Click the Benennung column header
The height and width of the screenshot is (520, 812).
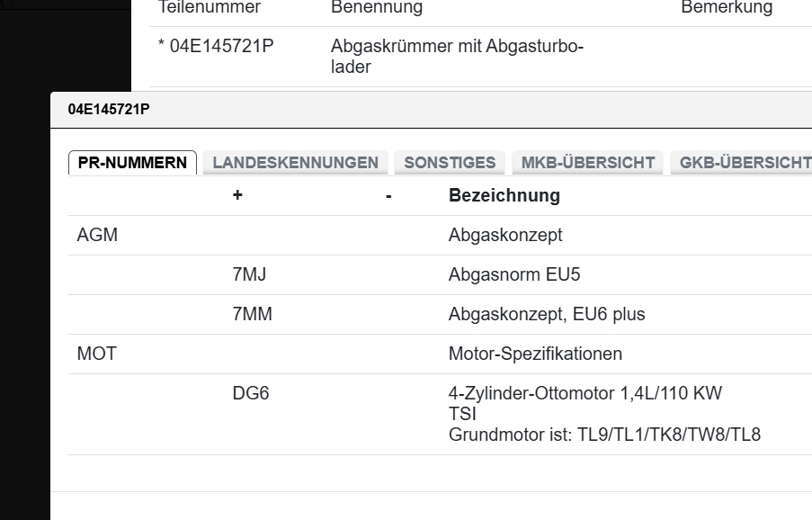pos(377,8)
